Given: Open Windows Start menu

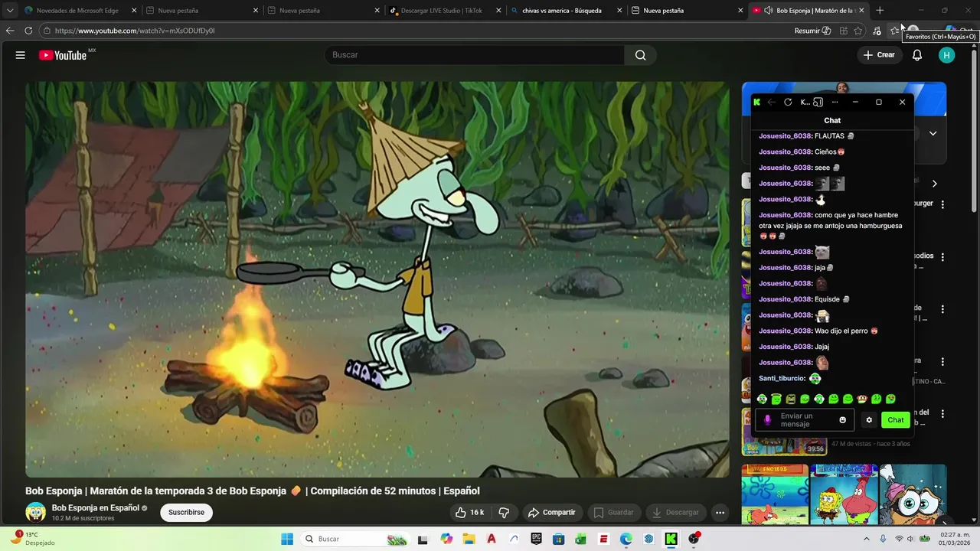Looking at the screenshot, I should point(287,539).
